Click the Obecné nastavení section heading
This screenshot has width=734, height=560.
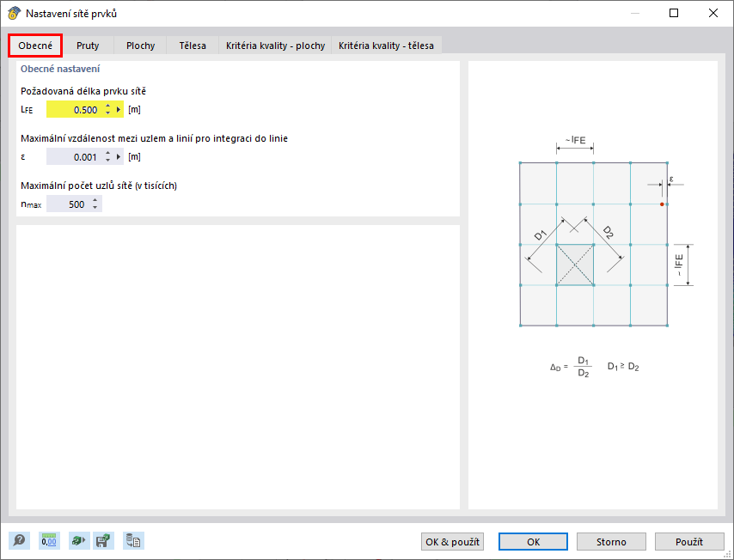coord(60,69)
